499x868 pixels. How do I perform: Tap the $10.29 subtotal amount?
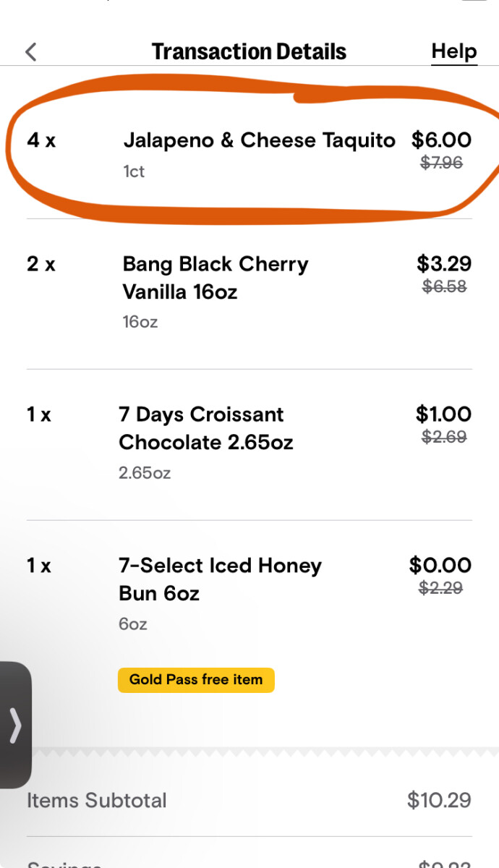(x=439, y=800)
